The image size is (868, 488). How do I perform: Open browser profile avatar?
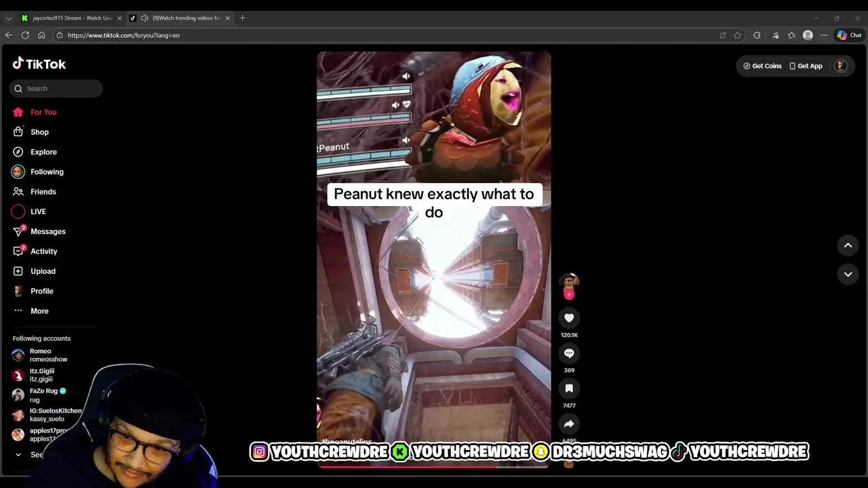[x=808, y=35]
